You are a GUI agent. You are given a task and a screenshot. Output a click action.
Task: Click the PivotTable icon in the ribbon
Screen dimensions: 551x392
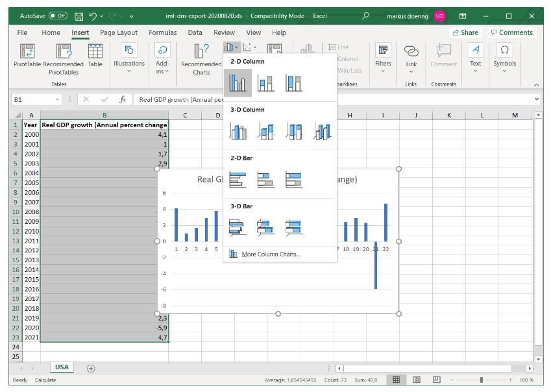[27, 55]
